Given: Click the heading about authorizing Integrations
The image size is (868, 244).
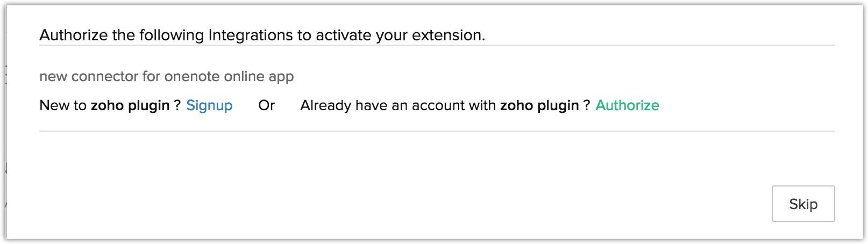Looking at the screenshot, I should point(262,35).
